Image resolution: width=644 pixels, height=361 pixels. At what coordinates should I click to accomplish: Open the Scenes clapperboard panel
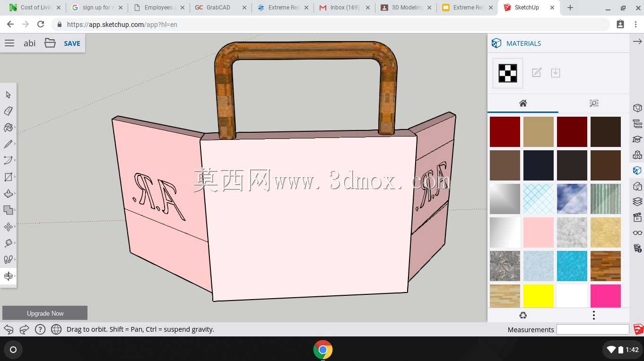coord(637,217)
